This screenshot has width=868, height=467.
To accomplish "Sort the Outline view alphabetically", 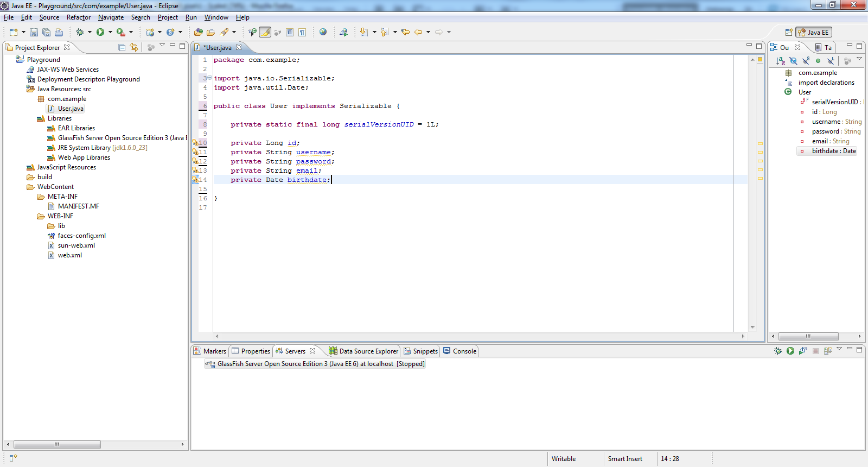I will coord(781,61).
